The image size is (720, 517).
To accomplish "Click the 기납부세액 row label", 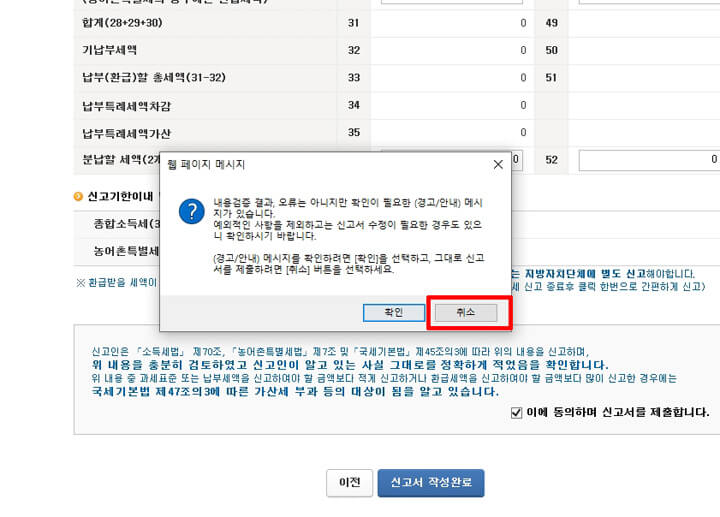I will [109, 50].
